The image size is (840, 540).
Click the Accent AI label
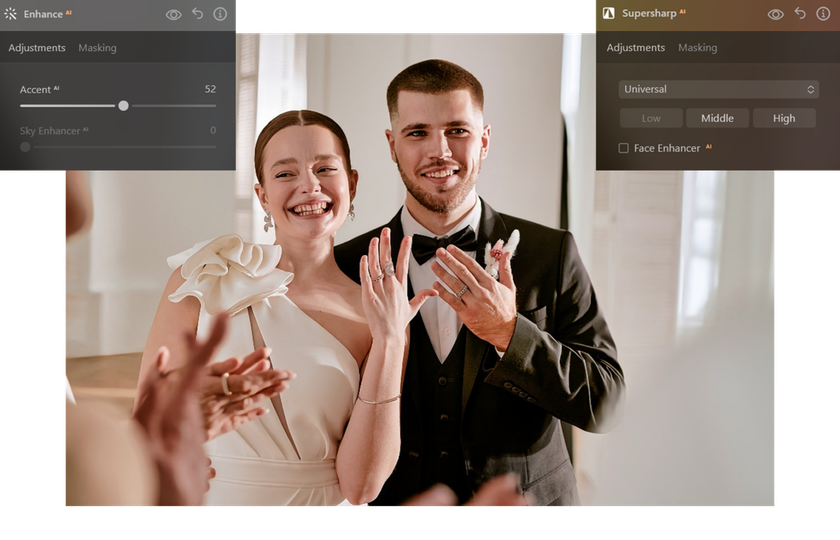click(x=39, y=89)
